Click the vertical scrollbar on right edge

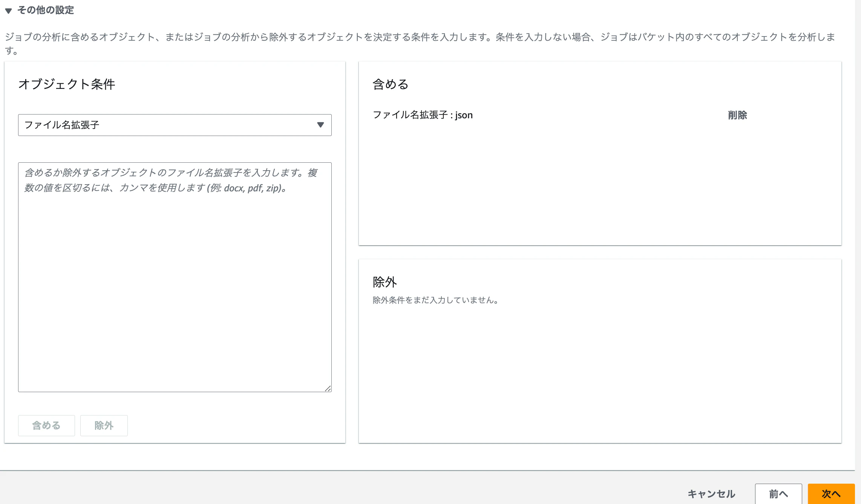[x=858, y=226]
